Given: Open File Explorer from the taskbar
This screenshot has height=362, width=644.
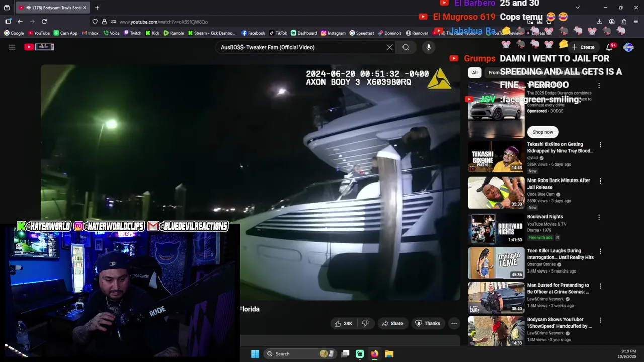Looking at the screenshot, I should coord(389,354).
